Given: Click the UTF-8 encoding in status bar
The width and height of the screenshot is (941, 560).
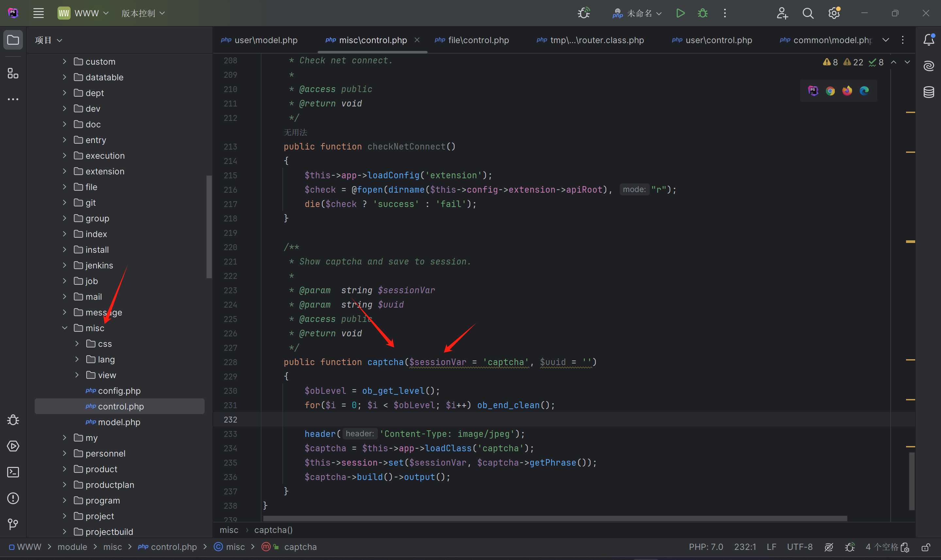Looking at the screenshot, I should click(x=799, y=547).
